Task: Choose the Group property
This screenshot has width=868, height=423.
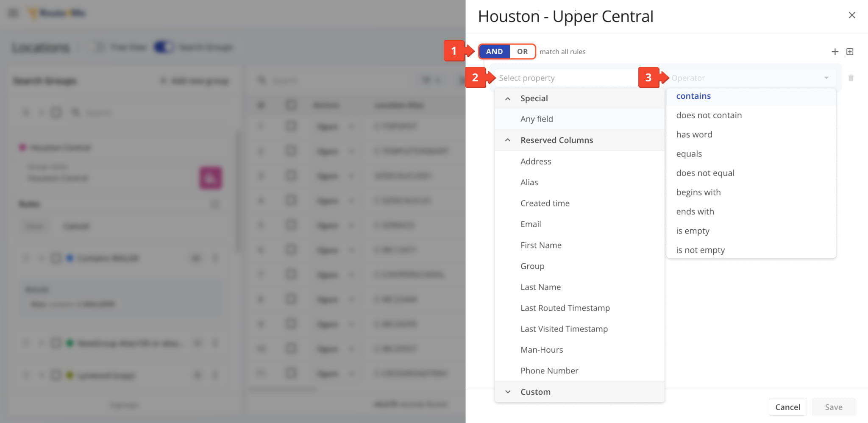Action: click(579, 266)
